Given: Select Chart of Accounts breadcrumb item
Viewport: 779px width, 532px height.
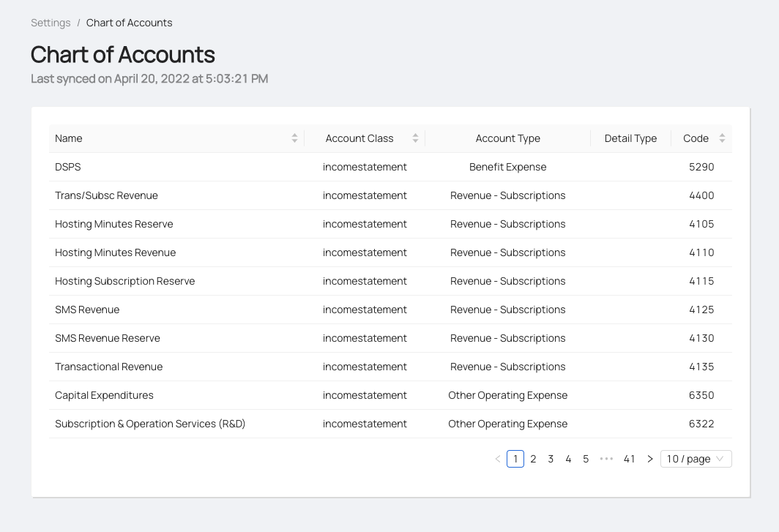Looking at the screenshot, I should click(x=129, y=23).
